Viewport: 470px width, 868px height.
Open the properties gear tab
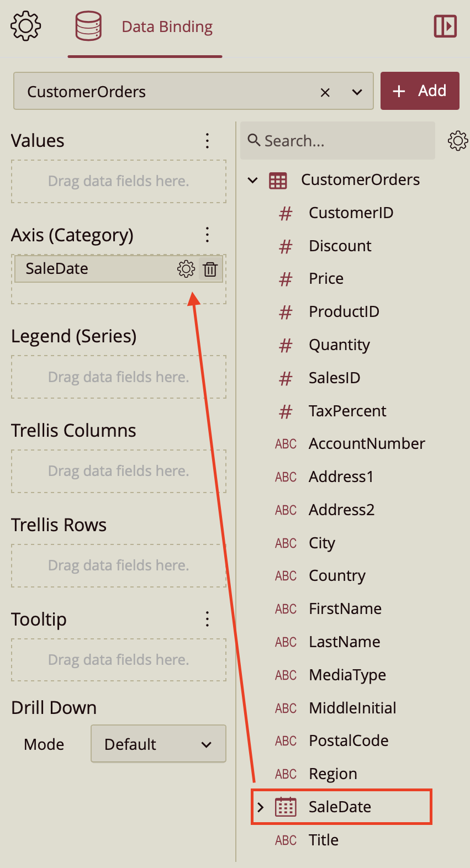(x=25, y=27)
